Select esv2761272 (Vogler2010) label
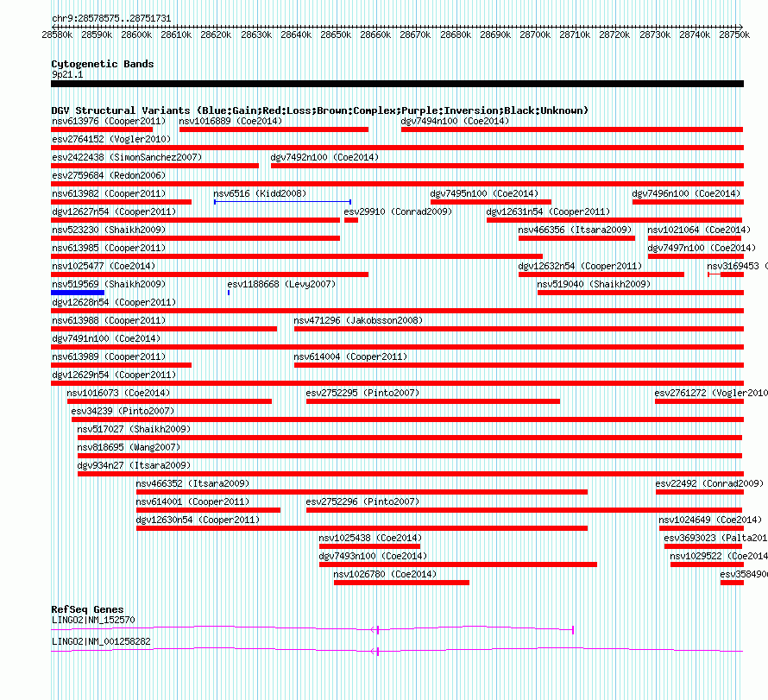This screenshot has width=768, height=700. tap(711, 393)
